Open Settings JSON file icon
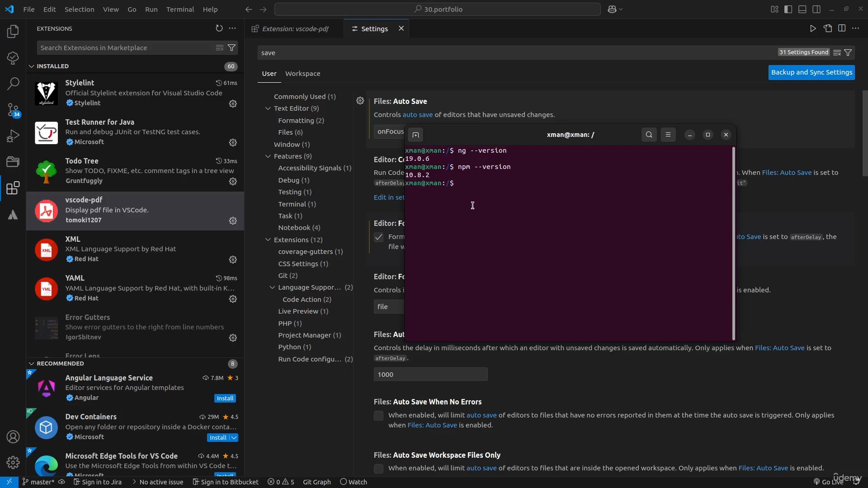 click(x=828, y=28)
